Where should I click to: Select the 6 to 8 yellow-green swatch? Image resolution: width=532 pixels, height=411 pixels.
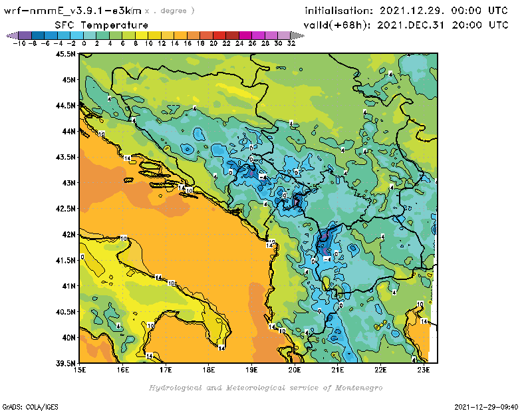pos(128,35)
